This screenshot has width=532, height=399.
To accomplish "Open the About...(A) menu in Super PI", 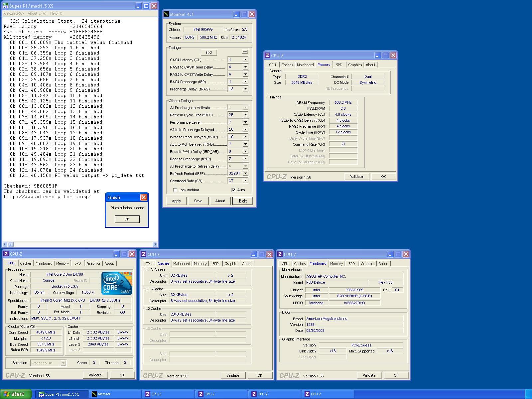I will [x=37, y=13].
